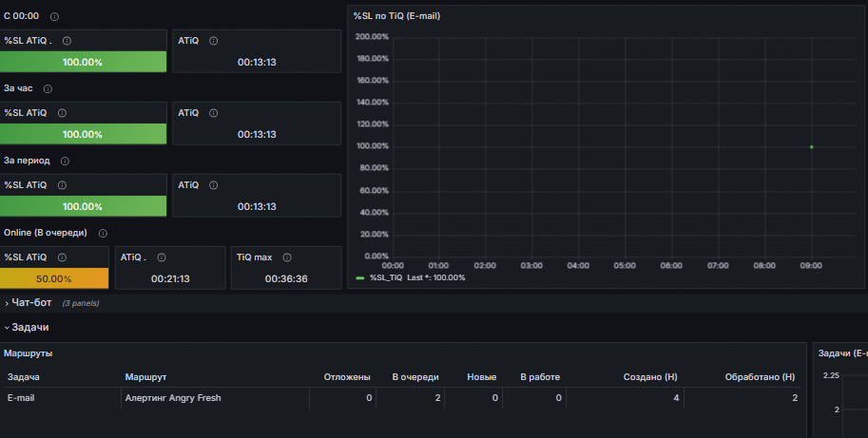Open the "%SL по TiQ (E-mail)" panel title menu
Viewport: 868px width, 438px height.
tap(396, 16)
